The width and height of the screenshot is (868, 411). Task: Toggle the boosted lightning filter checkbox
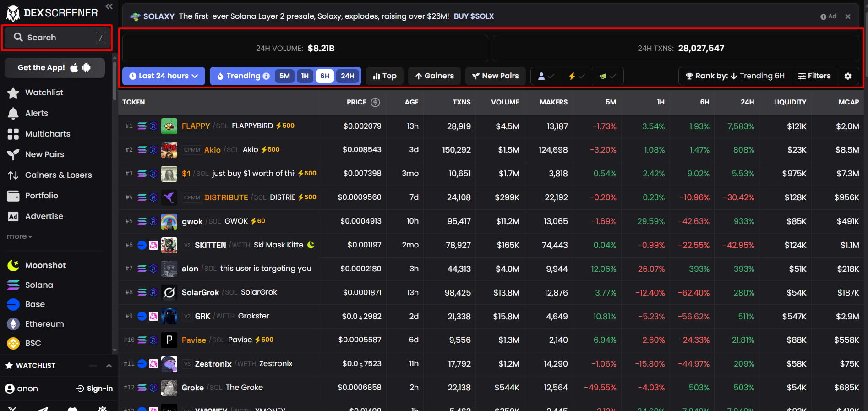577,76
